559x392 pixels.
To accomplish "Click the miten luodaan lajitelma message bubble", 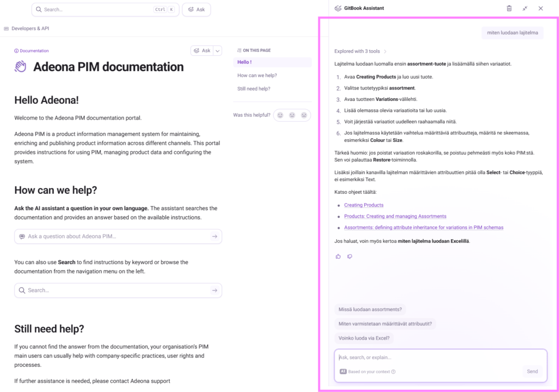I will [x=512, y=33].
